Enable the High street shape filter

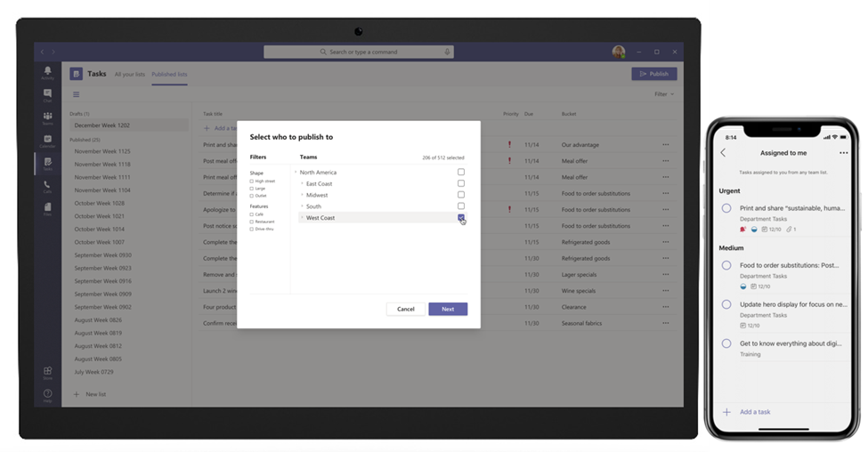[x=252, y=181]
